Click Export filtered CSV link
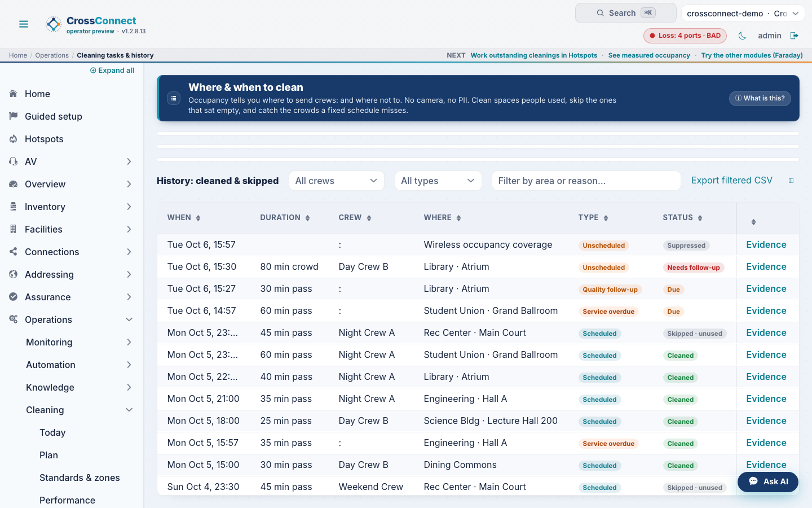The width and height of the screenshot is (812, 508). pyautogui.click(x=732, y=180)
